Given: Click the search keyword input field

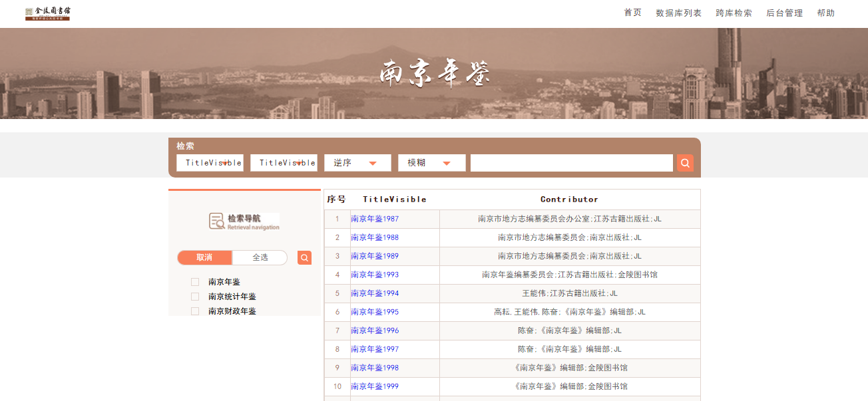Looking at the screenshot, I should pos(572,163).
